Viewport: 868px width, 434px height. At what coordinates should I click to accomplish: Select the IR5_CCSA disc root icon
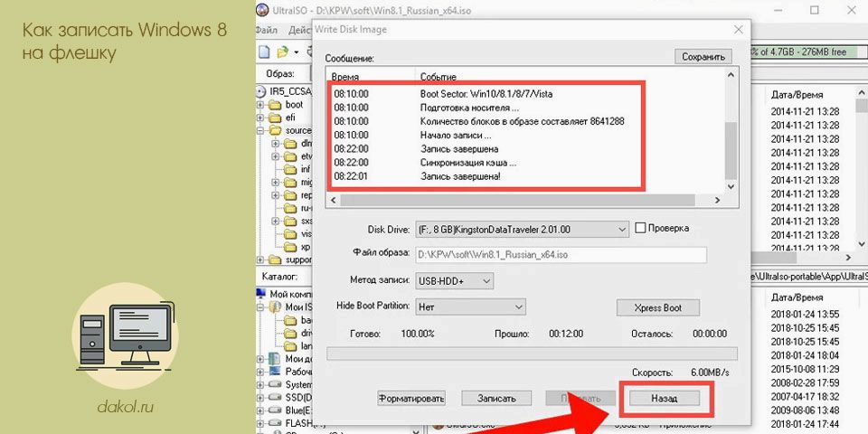(x=262, y=90)
